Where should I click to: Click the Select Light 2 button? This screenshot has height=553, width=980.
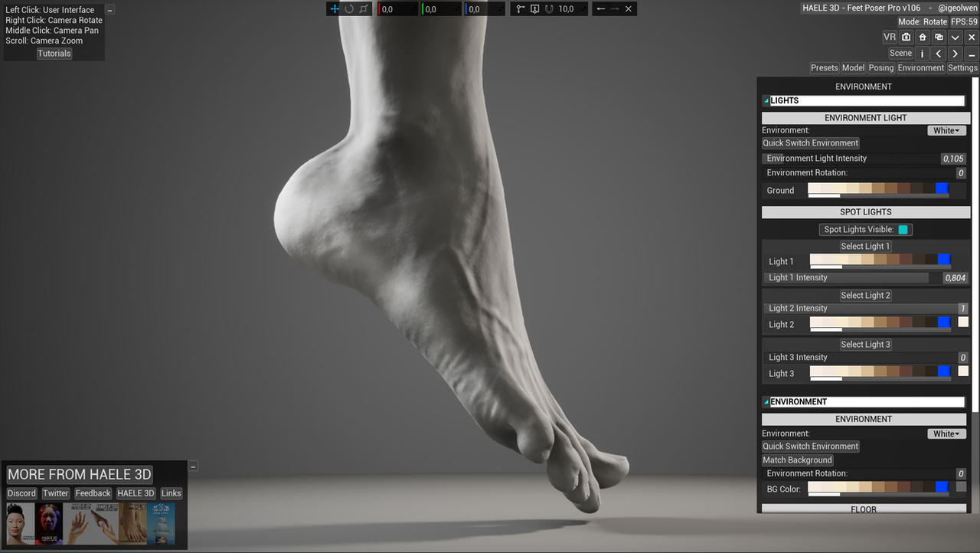pyautogui.click(x=865, y=296)
